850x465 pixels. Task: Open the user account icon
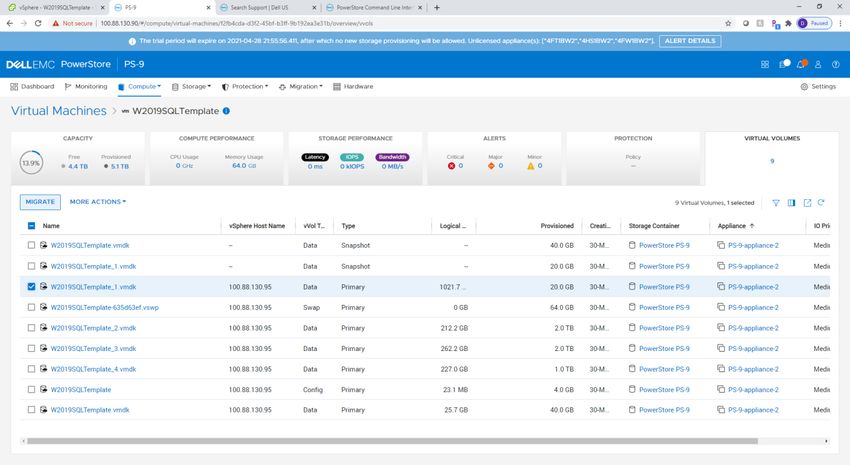coord(818,64)
